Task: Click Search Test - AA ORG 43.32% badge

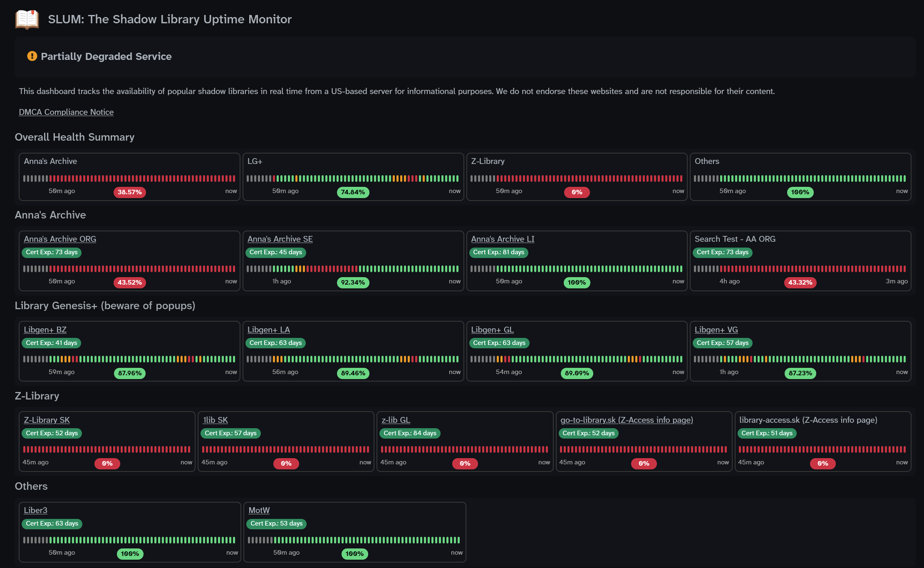Action: point(800,283)
